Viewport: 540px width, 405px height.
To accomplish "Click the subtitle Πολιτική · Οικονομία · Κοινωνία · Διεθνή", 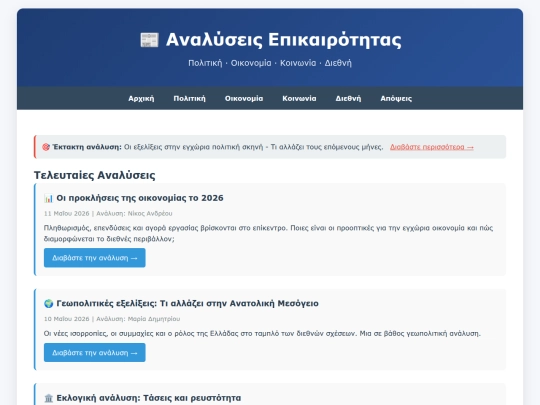I will click(x=270, y=63).
